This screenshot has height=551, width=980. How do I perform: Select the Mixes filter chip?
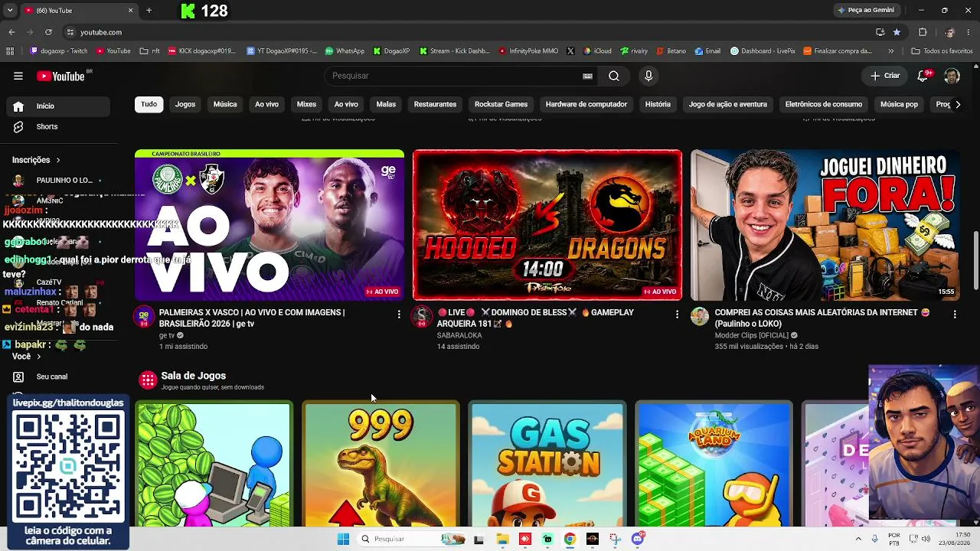click(x=306, y=104)
